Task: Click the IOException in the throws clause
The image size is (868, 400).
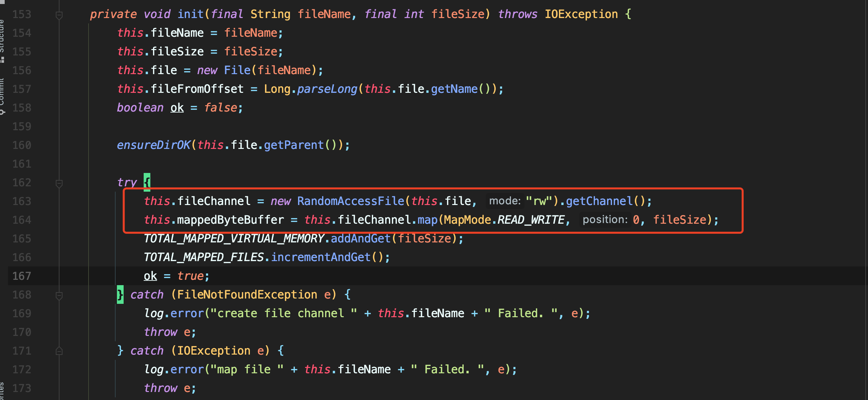Action: (581, 14)
